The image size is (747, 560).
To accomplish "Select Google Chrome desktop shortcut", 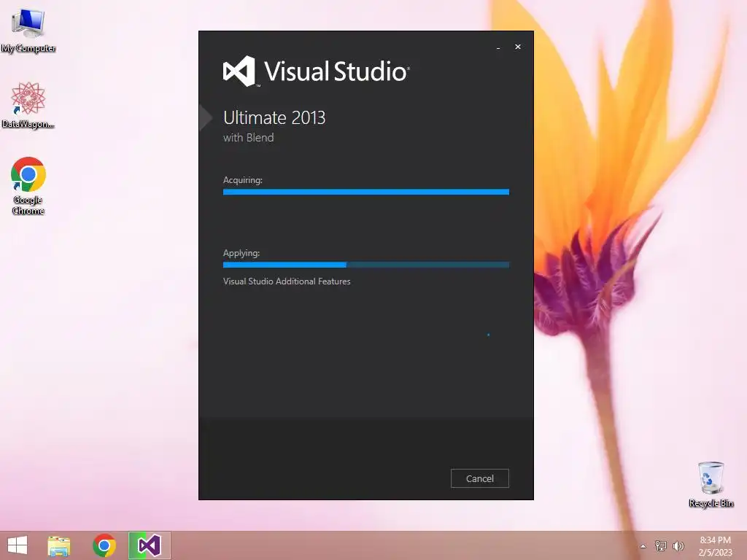I will click(x=28, y=186).
